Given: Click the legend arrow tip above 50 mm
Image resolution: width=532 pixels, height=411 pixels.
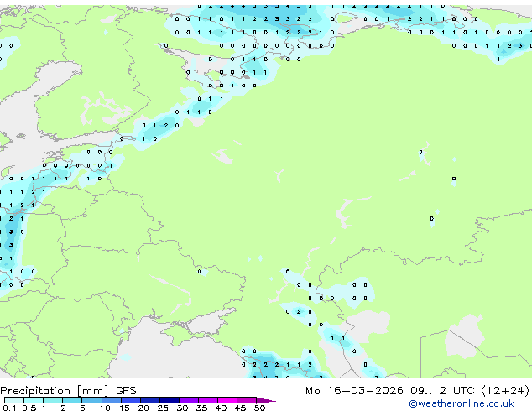Looking at the screenshot, I should [266, 400].
